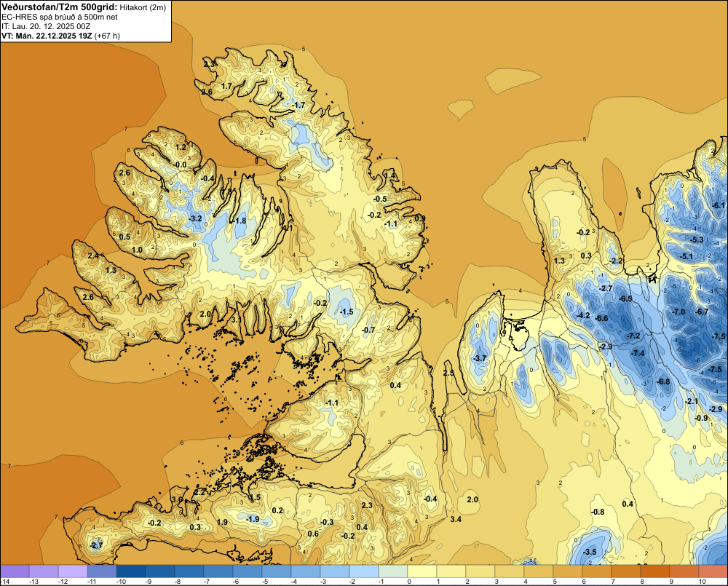Click the -1.5 temperature value
The width and height of the screenshot is (728, 586).
click(347, 312)
